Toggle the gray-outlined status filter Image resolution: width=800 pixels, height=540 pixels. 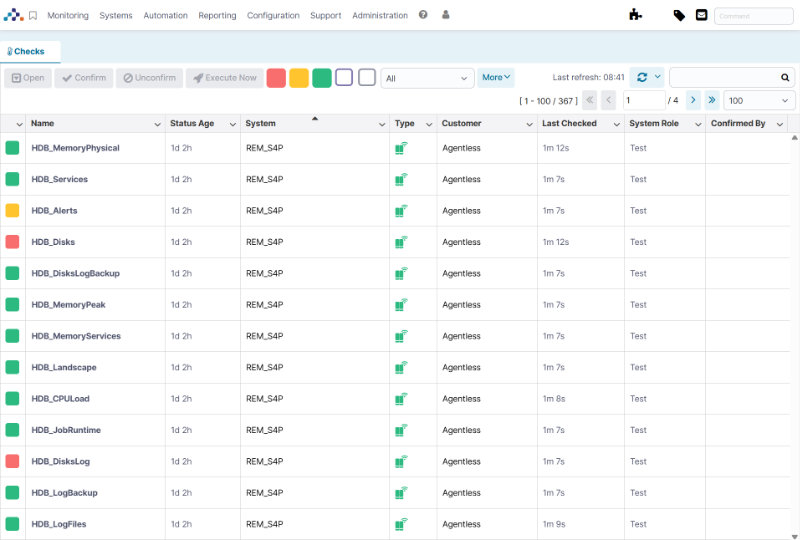[367, 78]
